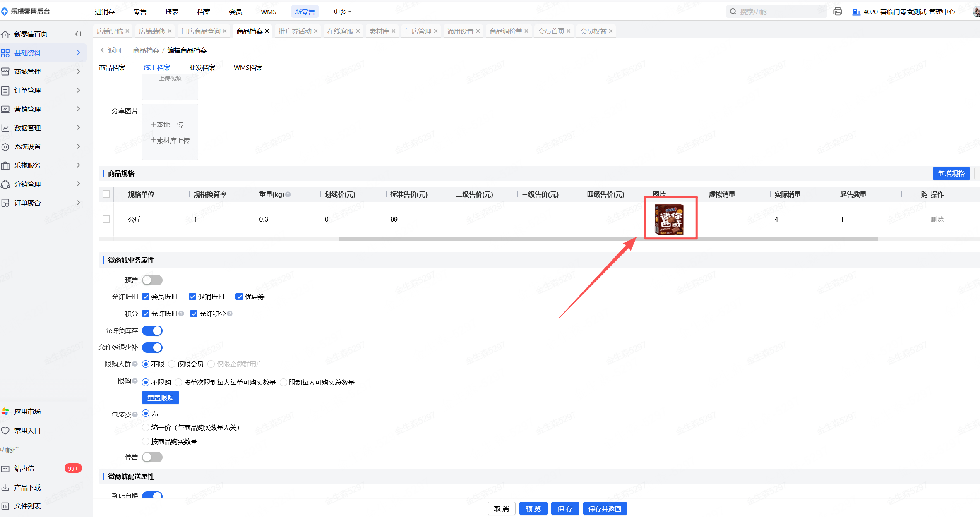
Task: Click the product image thumbnail in spec row
Action: point(669,219)
